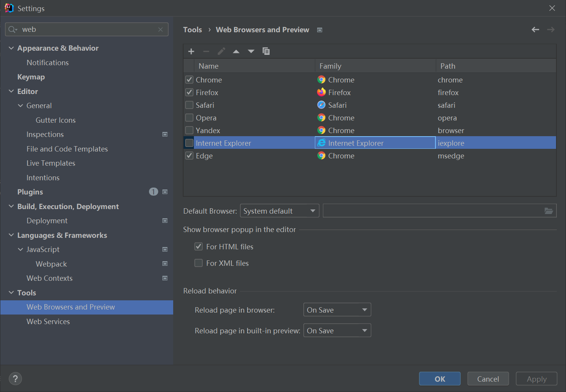Image resolution: width=566 pixels, height=392 pixels.
Task: Click the Safari family icon
Action: point(321,105)
